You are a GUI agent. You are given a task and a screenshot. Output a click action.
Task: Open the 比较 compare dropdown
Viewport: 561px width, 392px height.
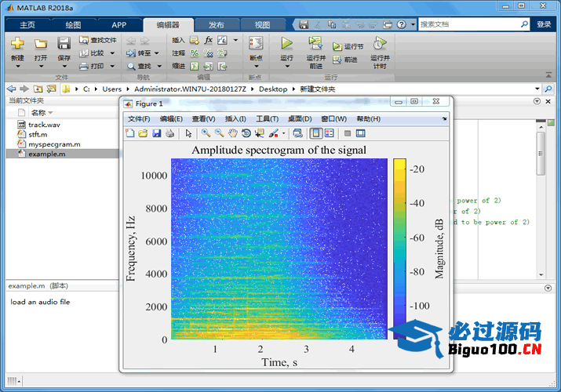[112, 53]
